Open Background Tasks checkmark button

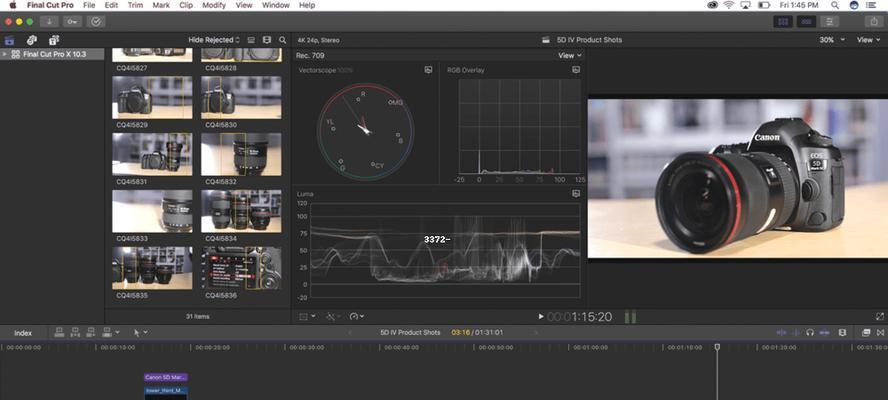[x=96, y=22]
